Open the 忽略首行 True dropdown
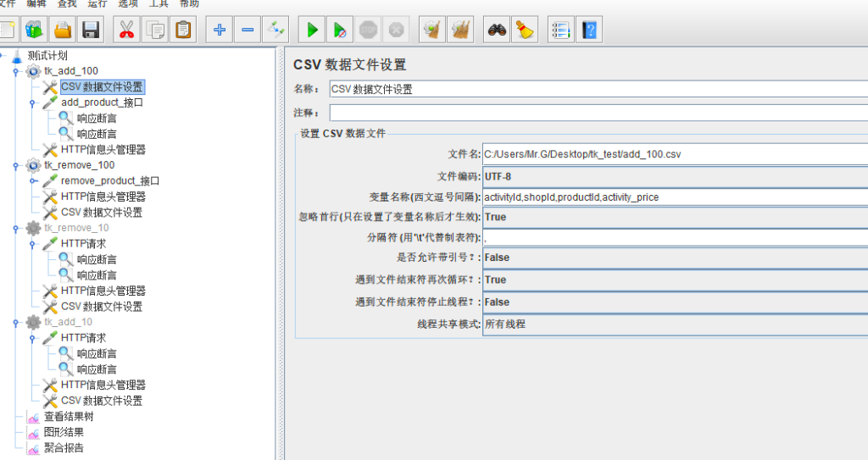 (675, 217)
